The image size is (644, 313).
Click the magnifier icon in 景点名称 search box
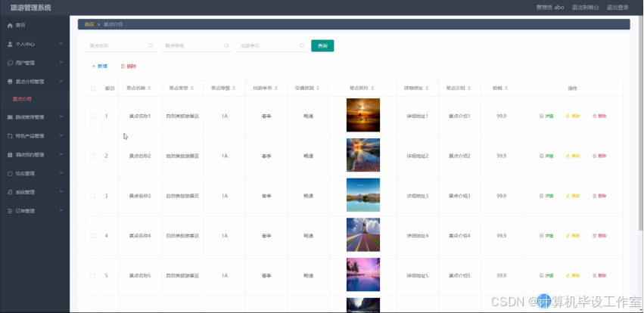pos(151,46)
